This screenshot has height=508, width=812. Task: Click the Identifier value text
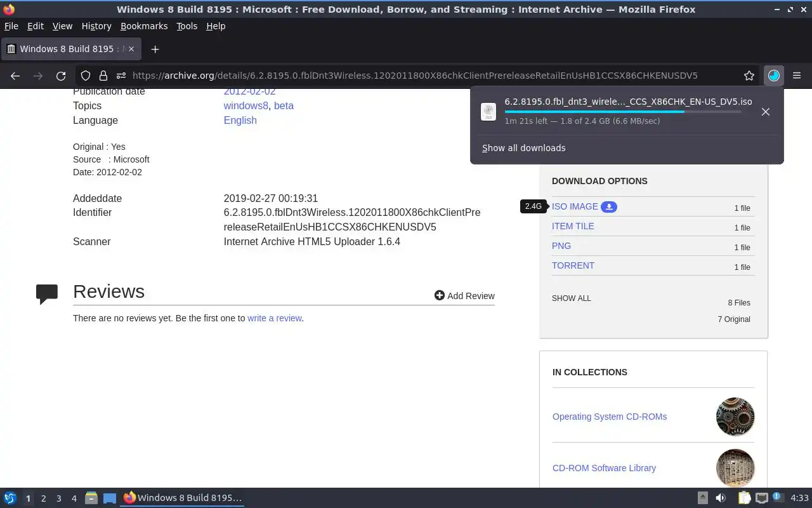[352, 220]
